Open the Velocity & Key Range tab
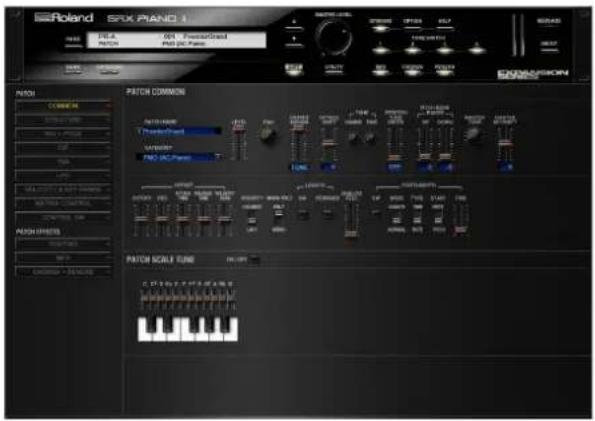The image size is (595, 421). 63,189
